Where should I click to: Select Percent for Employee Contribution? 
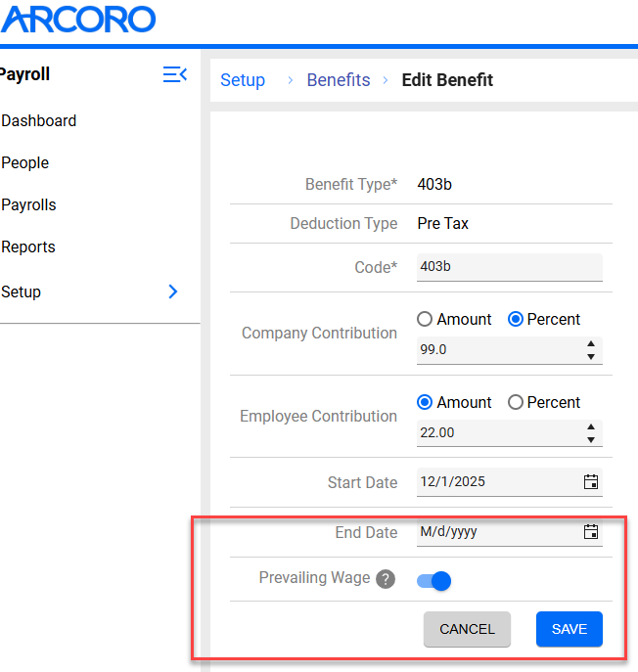(516, 402)
